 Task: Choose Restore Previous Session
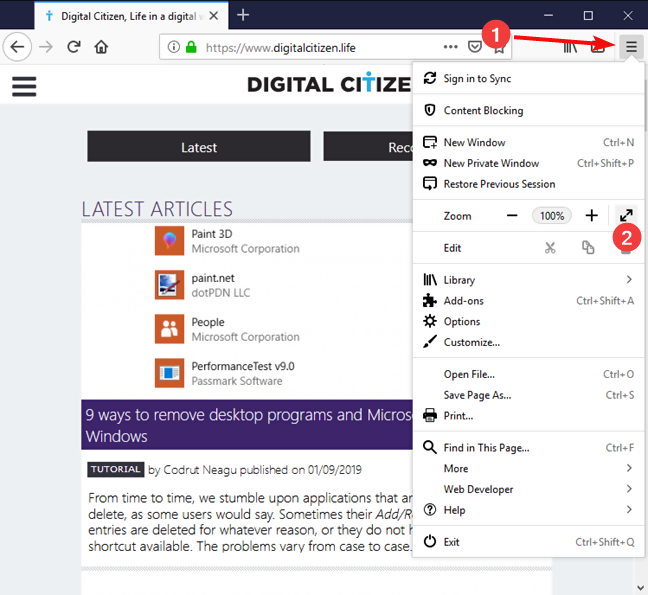[x=529, y=184]
